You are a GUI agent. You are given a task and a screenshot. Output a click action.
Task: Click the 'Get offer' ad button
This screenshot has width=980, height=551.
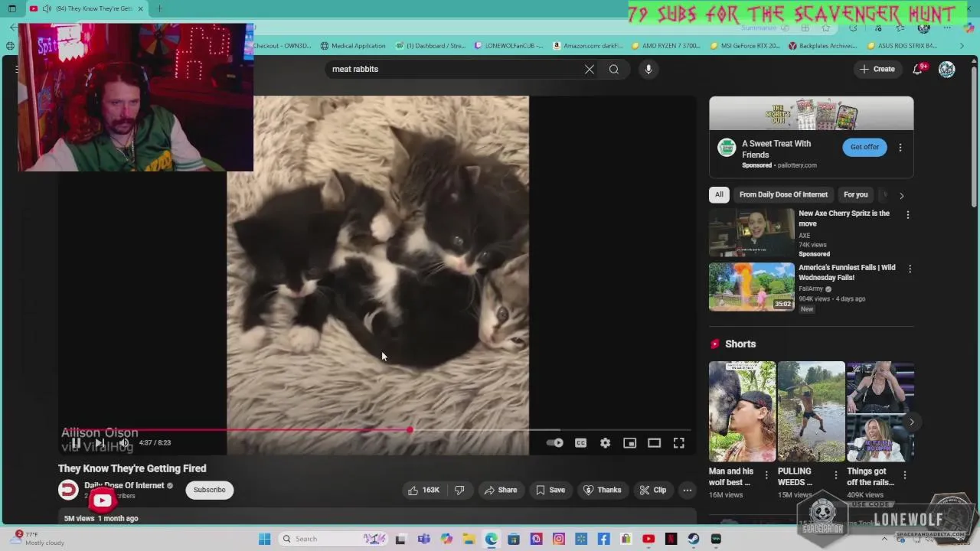tap(864, 147)
